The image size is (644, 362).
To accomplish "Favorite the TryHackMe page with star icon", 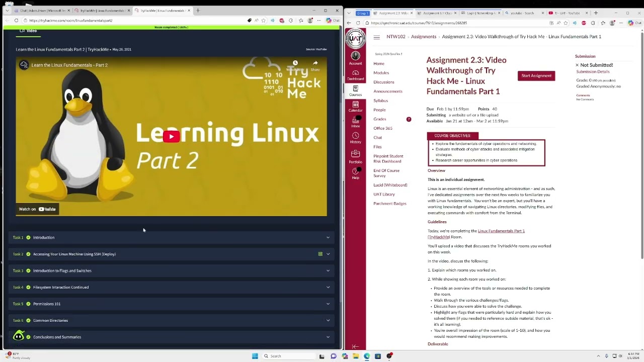I will tap(264, 21).
